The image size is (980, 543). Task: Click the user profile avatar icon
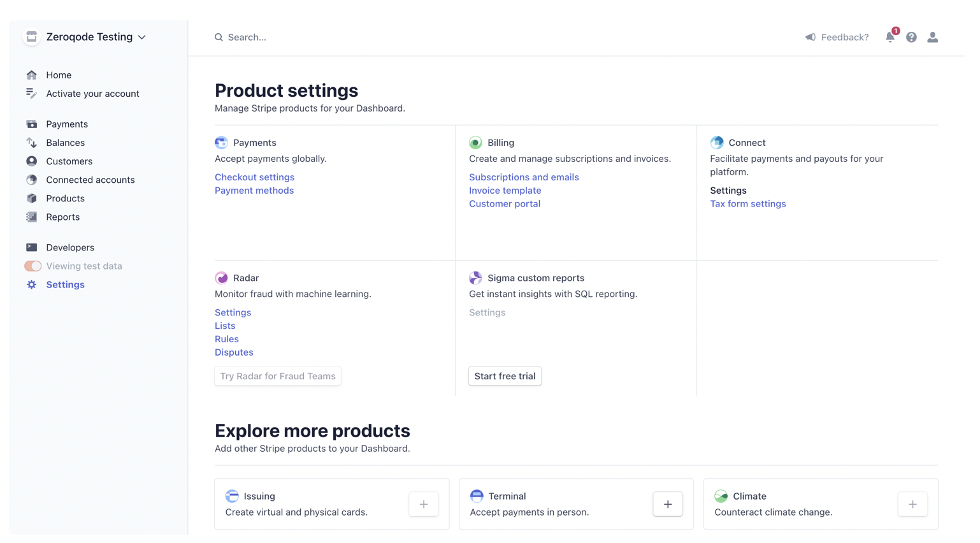(932, 37)
